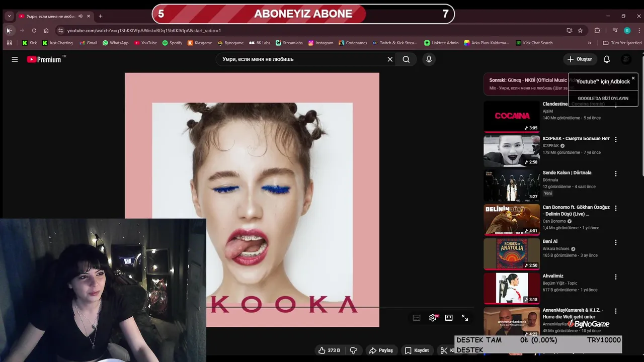The height and width of the screenshot is (362, 644).
Task: Open the WhatsApp bookmark
Action: click(x=115, y=43)
